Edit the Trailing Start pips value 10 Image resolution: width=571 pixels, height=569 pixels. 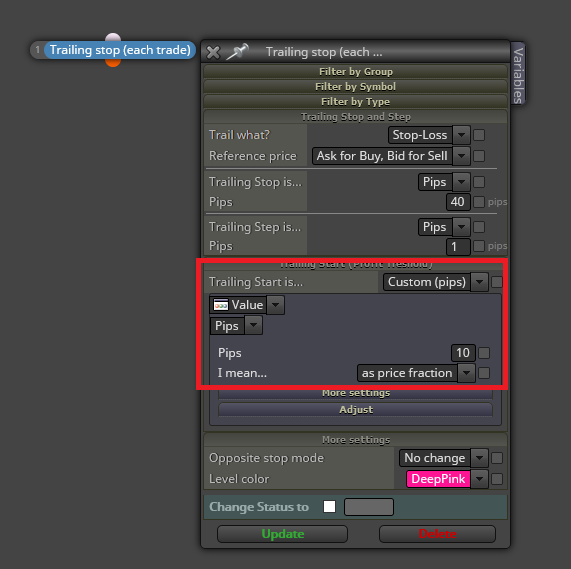(463, 352)
